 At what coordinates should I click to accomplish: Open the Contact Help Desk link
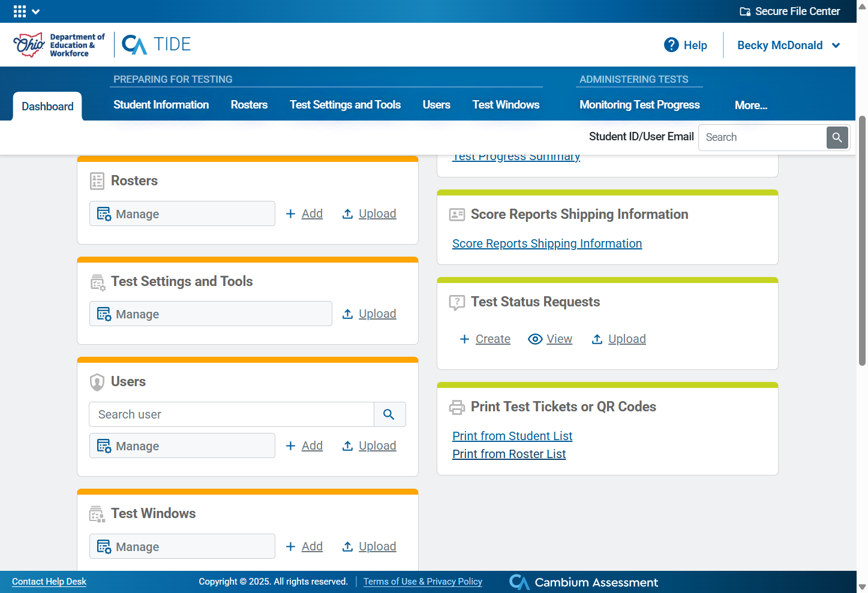tap(49, 582)
